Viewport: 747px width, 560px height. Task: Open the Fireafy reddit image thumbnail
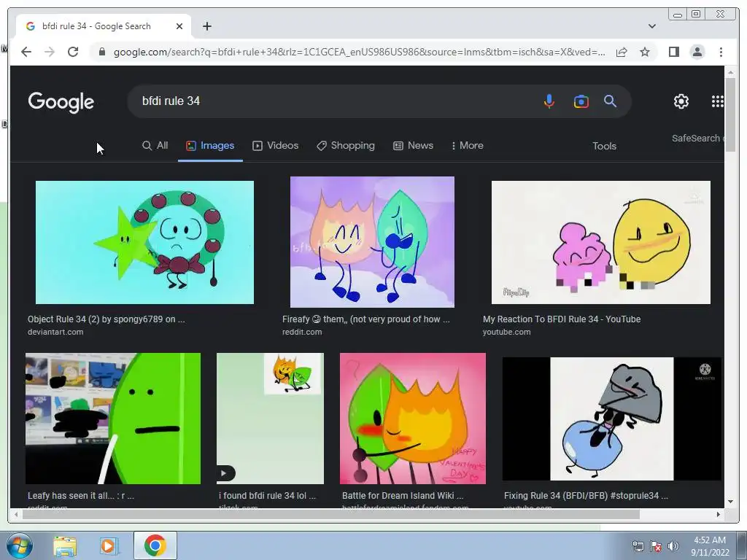pyautogui.click(x=372, y=242)
